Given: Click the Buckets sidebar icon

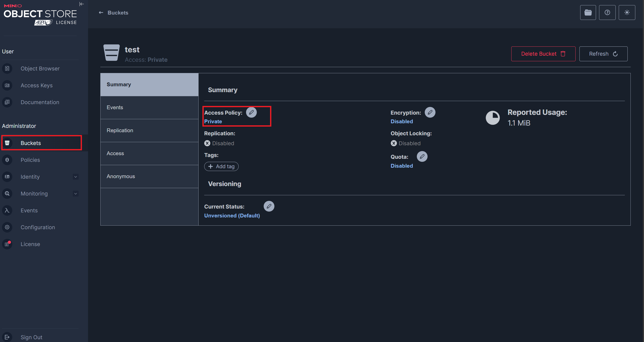Looking at the screenshot, I should (7, 143).
